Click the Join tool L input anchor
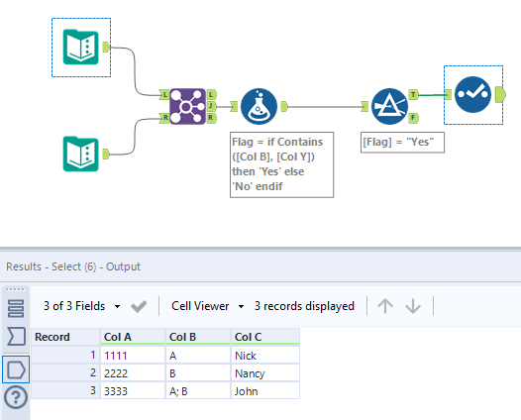 [164, 95]
